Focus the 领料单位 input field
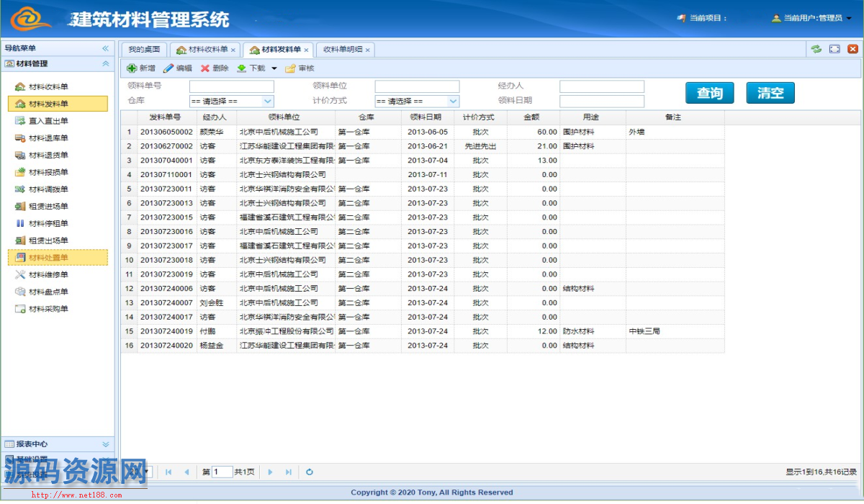 417,86
